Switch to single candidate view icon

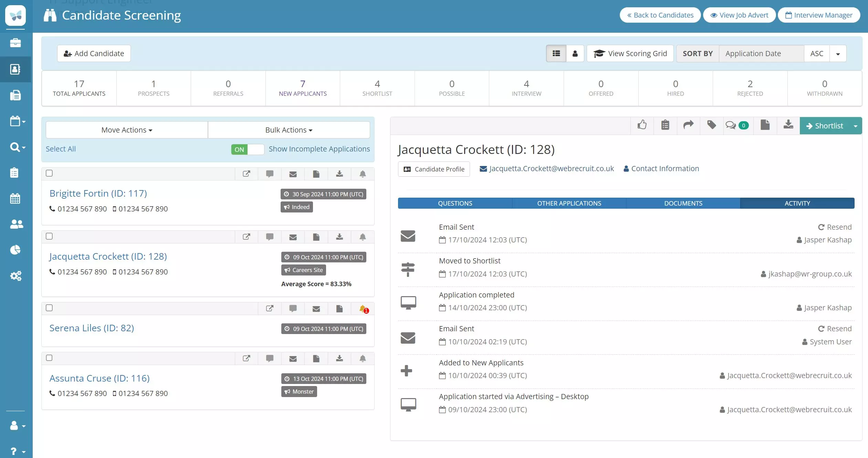coord(575,54)
